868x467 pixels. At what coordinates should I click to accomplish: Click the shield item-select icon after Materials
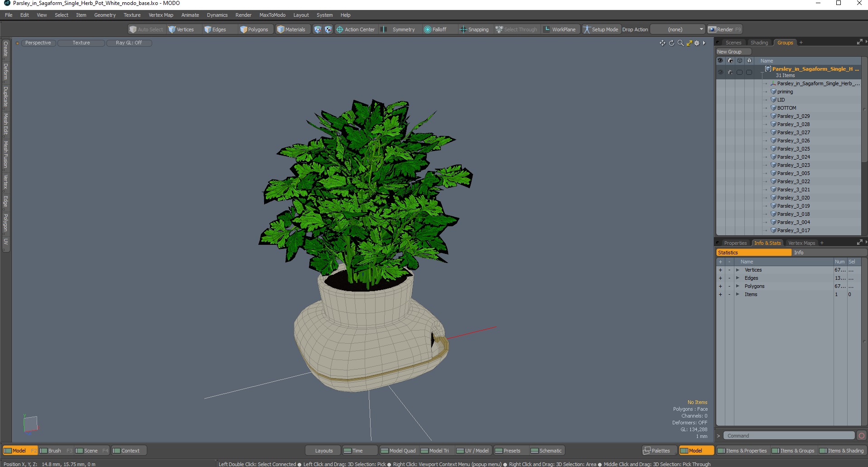(x=318, y=29)
